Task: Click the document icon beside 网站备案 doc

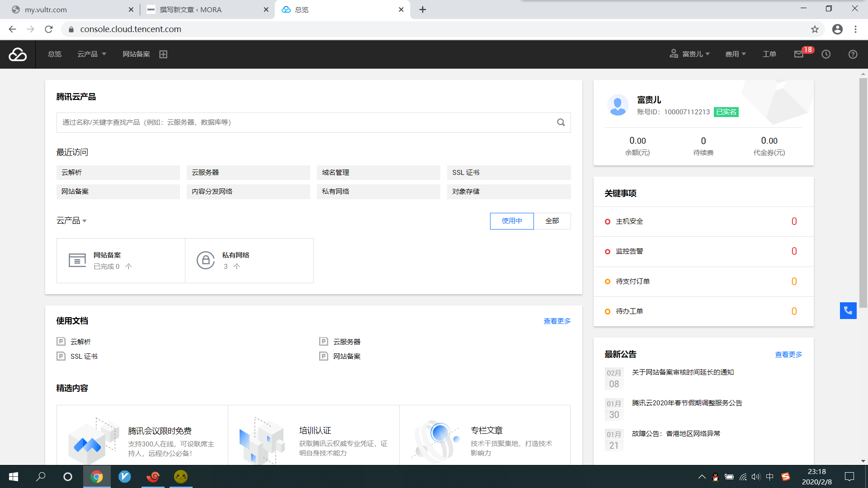Action: tap(324, 356)
